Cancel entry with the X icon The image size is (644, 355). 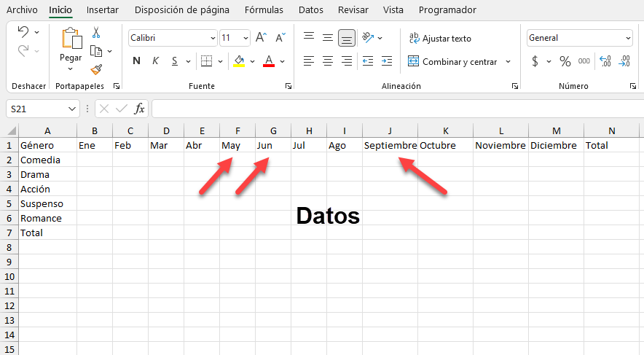point(104,109)
